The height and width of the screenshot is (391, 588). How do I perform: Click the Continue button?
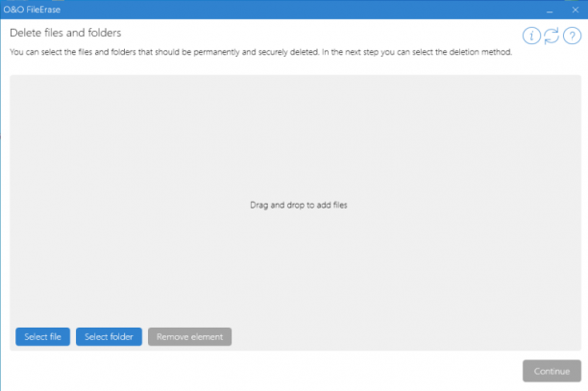[551, 371]
